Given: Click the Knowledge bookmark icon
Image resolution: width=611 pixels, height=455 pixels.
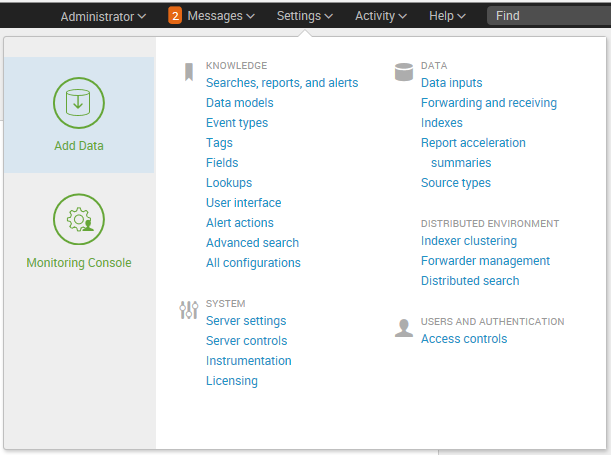Looking at the screenshot, I should tap(189, 72).
